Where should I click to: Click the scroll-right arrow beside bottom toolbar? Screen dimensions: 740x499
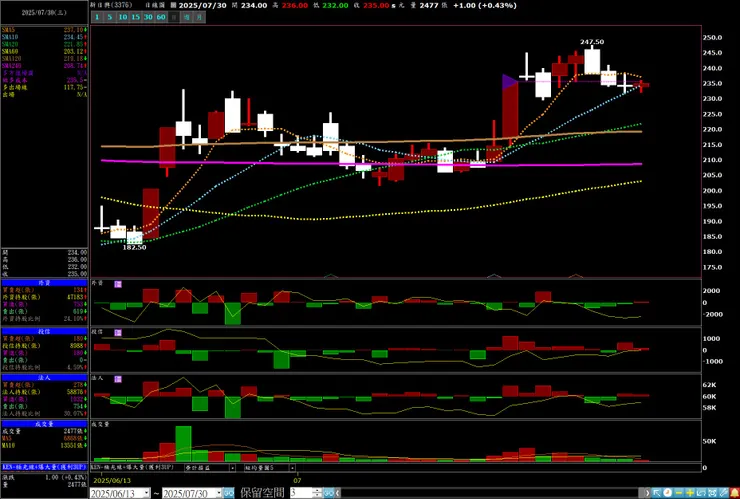tap(648, 493)
